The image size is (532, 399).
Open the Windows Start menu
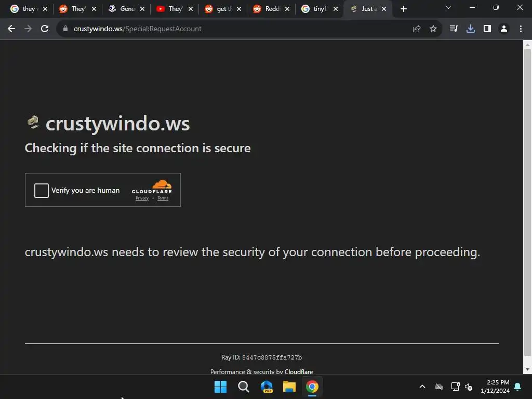click(220, 387)
